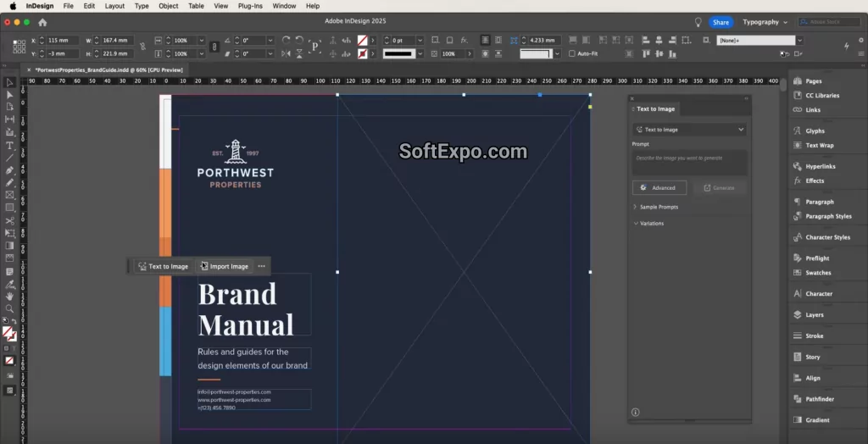Click the fill/stroke swatch in toolbox
The image size is (868, 444).
8,335
